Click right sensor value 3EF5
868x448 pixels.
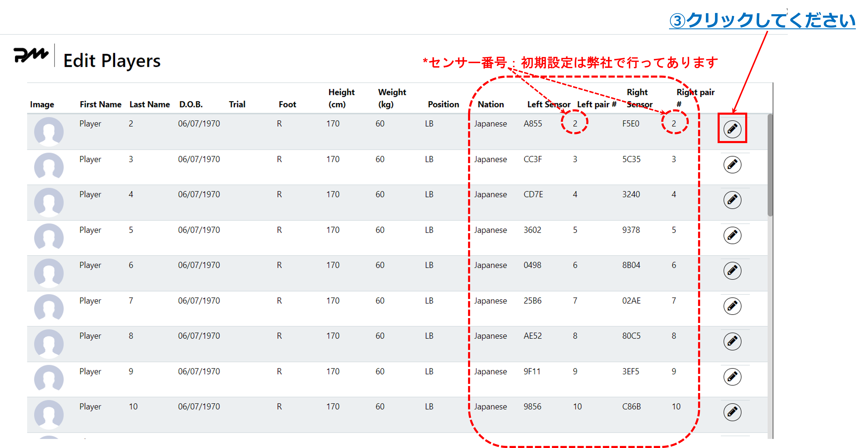pyautogui.click(x=630, y=371)
